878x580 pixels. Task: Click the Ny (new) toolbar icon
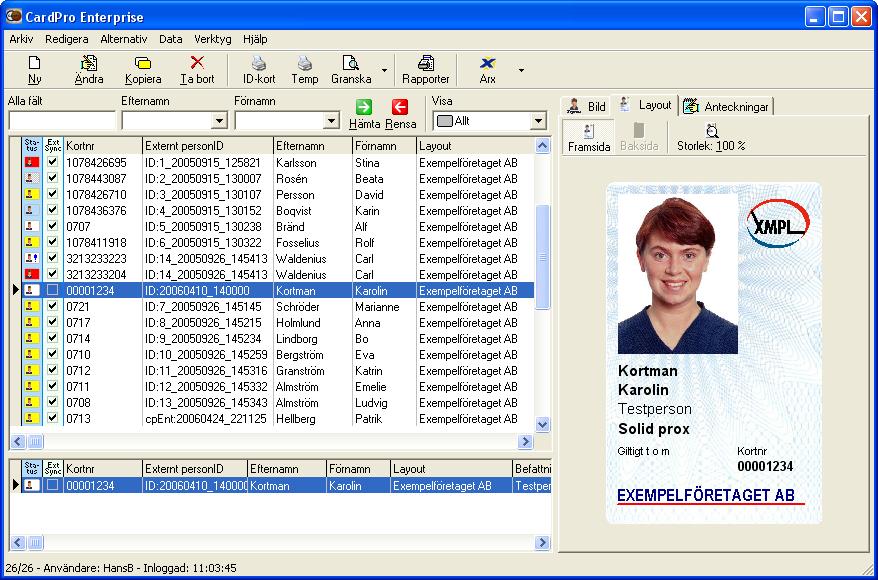(x=34, y=62)
